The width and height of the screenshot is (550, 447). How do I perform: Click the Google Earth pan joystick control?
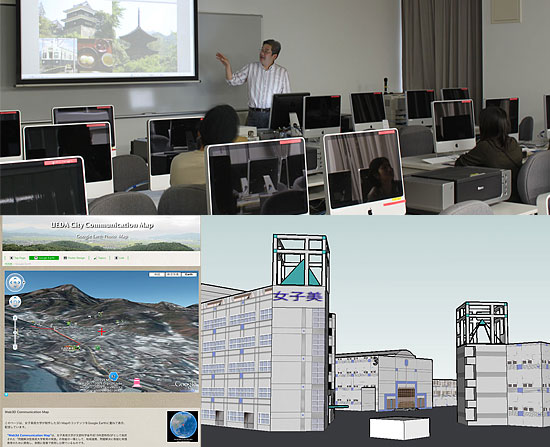(15, 302)
